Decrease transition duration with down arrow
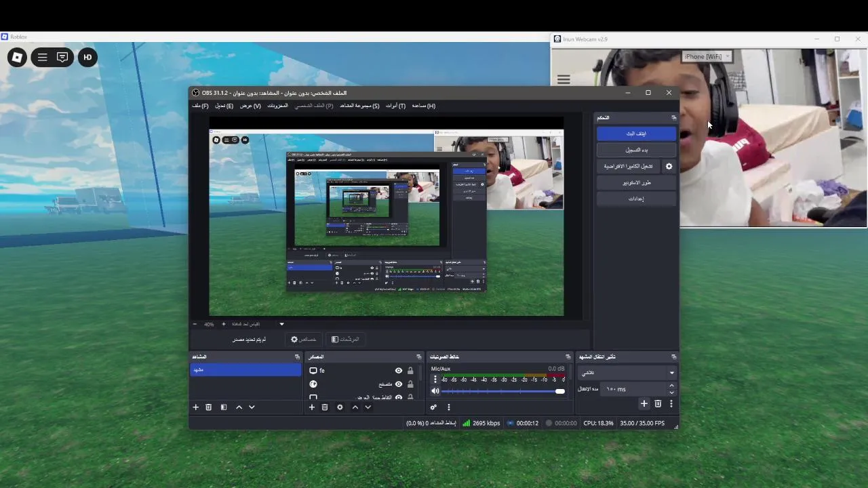Screen dimensions: 868x488 pos(671,392)
